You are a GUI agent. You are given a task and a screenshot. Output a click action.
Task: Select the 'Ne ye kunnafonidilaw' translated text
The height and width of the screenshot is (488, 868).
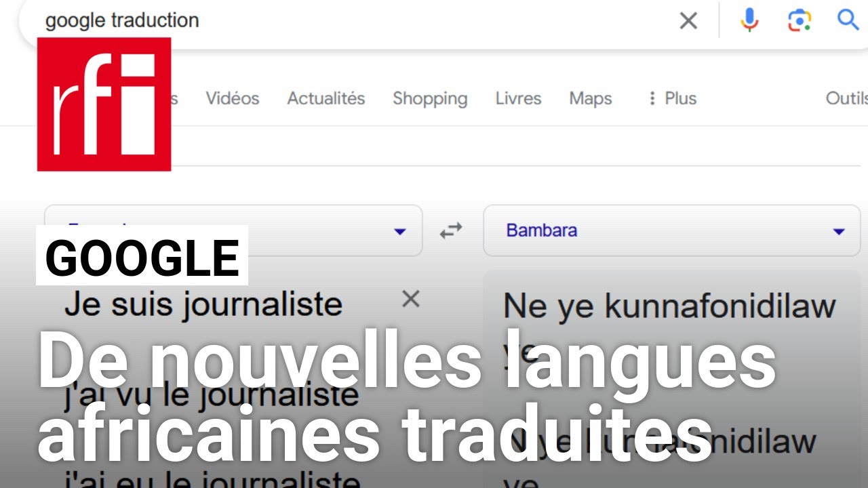coord(669,306)
